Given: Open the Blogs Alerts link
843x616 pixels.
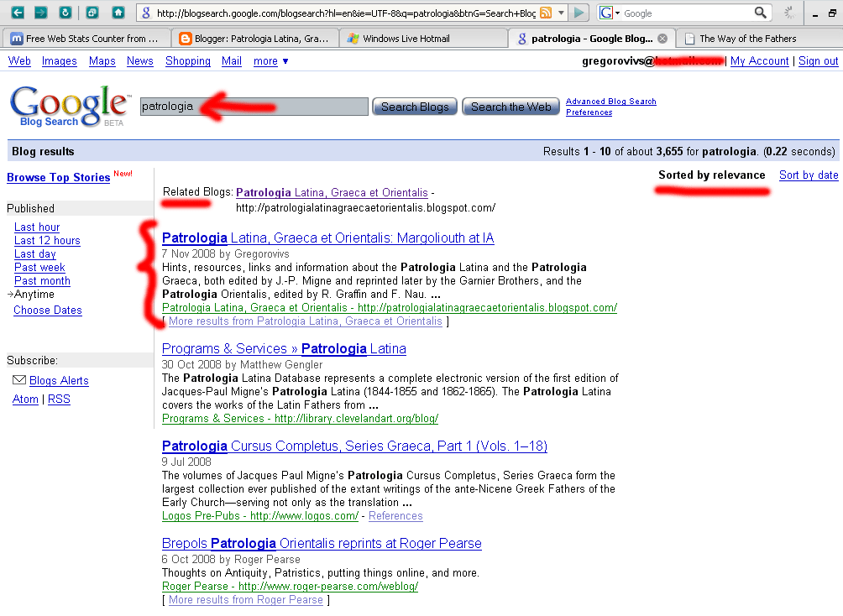Looking at the screenshot, I should (x=59, y=380).
